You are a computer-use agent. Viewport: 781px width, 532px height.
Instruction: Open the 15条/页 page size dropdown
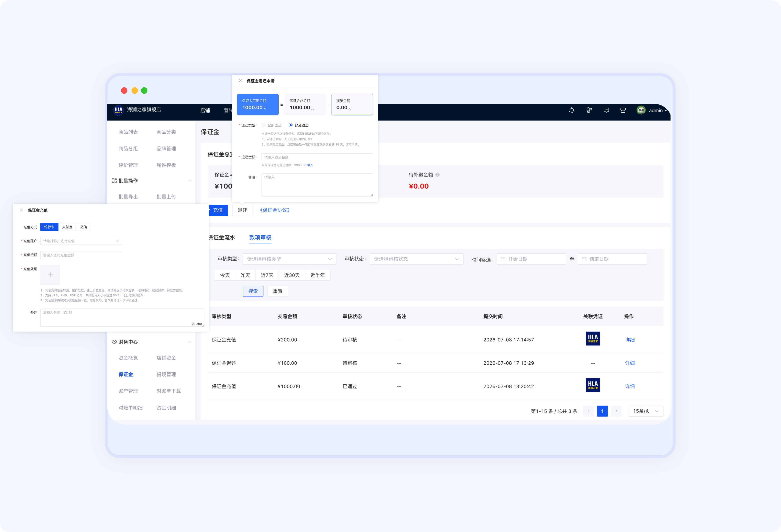pos(646,411)
